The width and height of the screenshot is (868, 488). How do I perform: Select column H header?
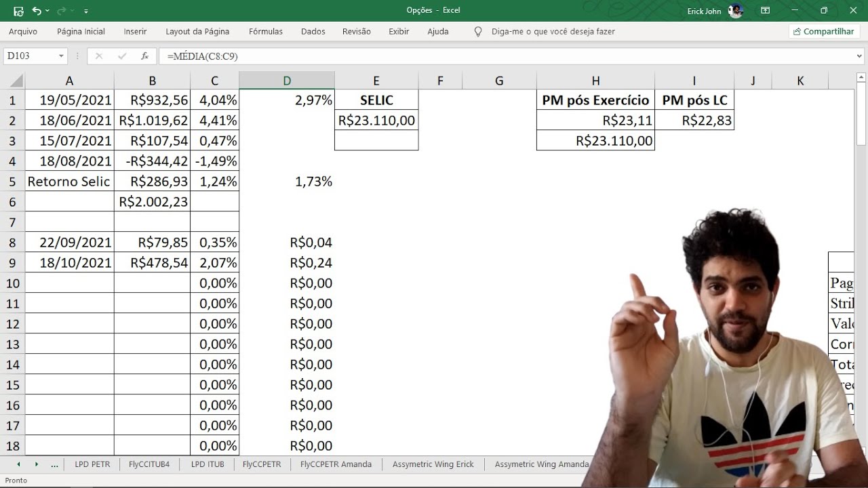click(x=595, y=81)
